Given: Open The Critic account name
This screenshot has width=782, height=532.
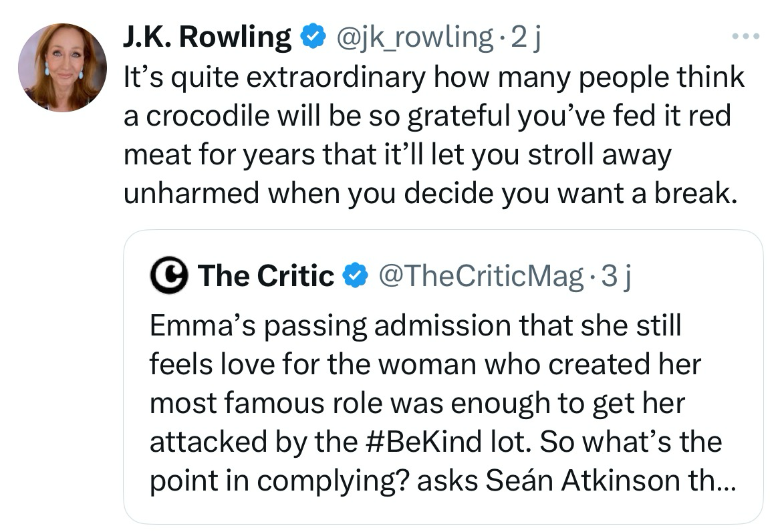Looking at the screenshot, I should pos(265,275).
